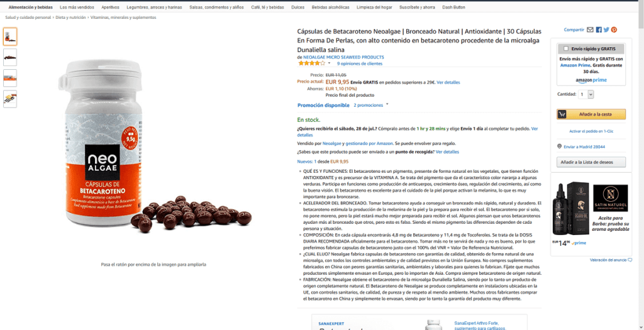This screenshot has height=330, width=644.
Task: Share product on Facebook icon
Action: [x=599, y=30]
